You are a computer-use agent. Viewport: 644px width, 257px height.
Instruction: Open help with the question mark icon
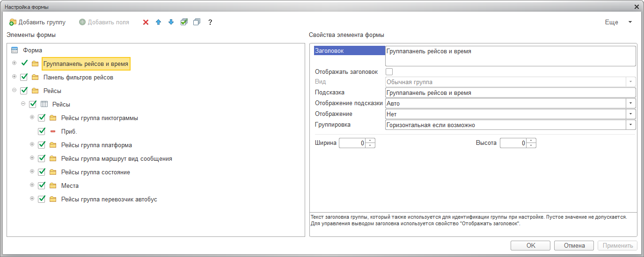tap(210, 22)
